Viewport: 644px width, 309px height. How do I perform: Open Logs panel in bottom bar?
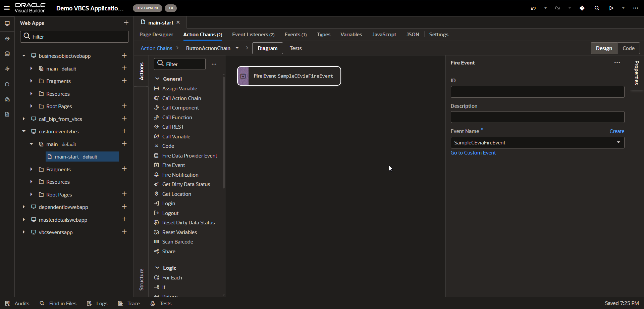click(x=97, y=303)
